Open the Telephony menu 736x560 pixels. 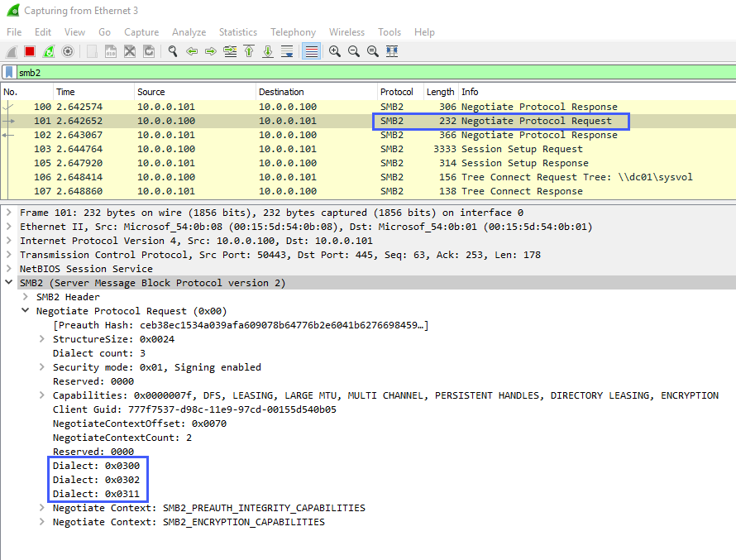tap(293, 32)
